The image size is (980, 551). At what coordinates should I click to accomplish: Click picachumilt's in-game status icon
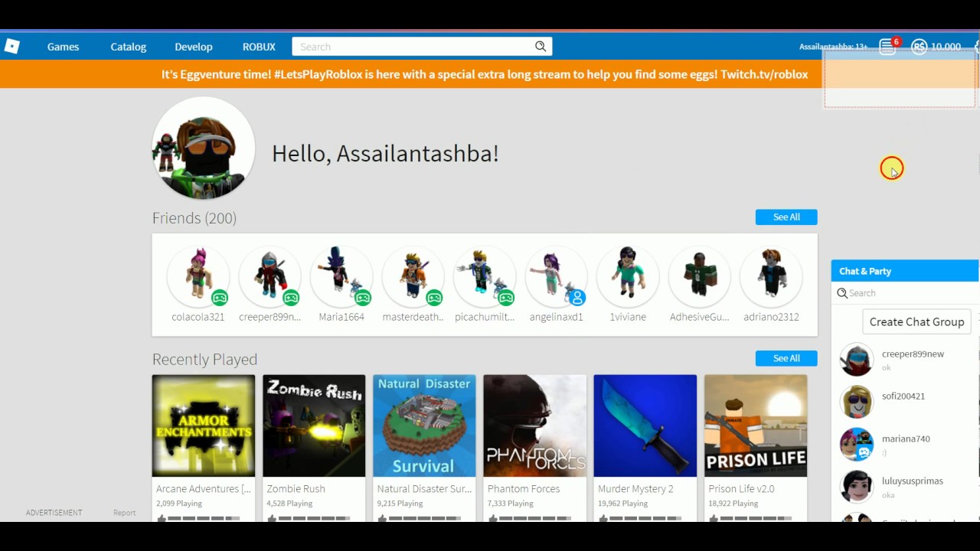(506, 298)
